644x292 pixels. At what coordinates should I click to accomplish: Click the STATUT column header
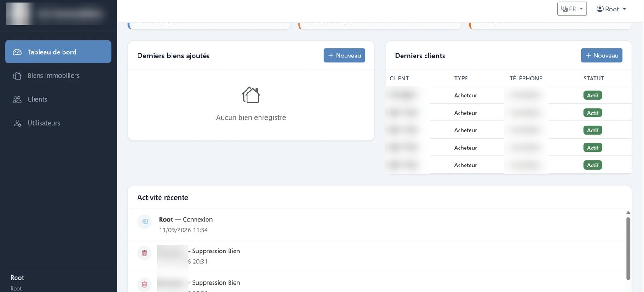[594, 78]
